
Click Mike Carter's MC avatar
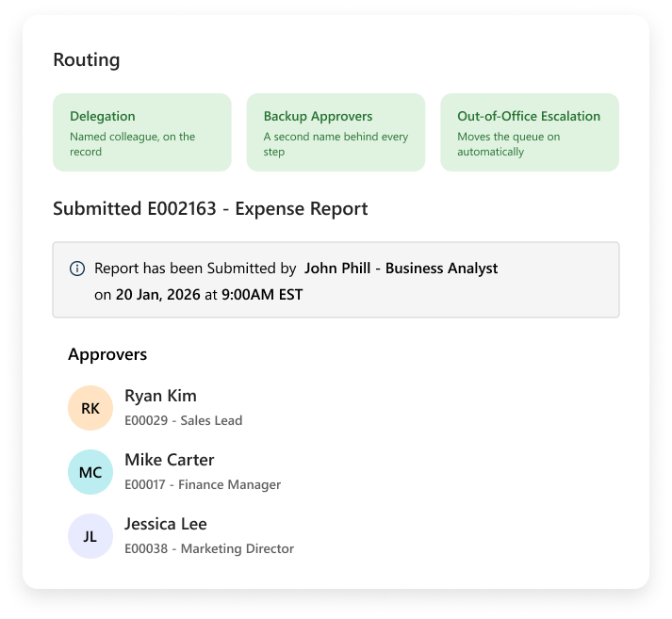90,472
